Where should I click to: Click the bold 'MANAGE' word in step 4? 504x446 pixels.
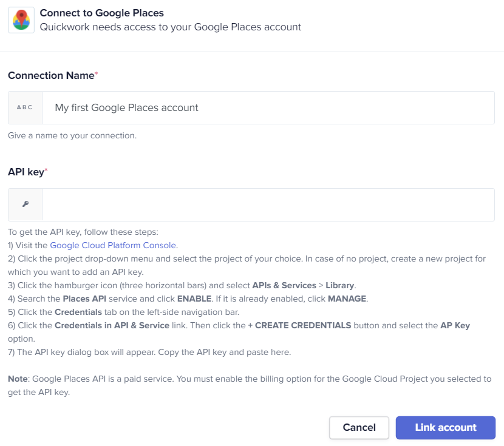(x=347, y=299)
